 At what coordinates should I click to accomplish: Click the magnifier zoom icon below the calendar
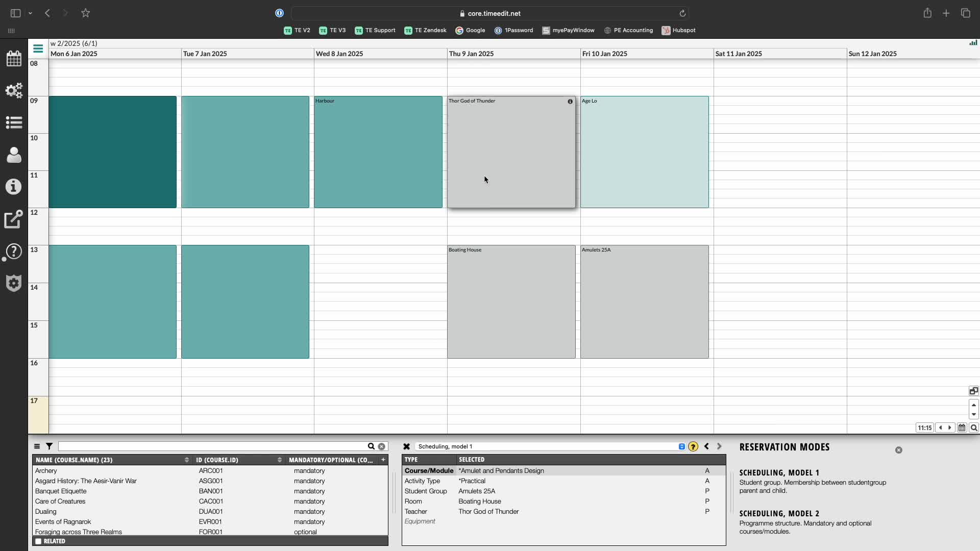pyautogui.click(x=974, y=428)
